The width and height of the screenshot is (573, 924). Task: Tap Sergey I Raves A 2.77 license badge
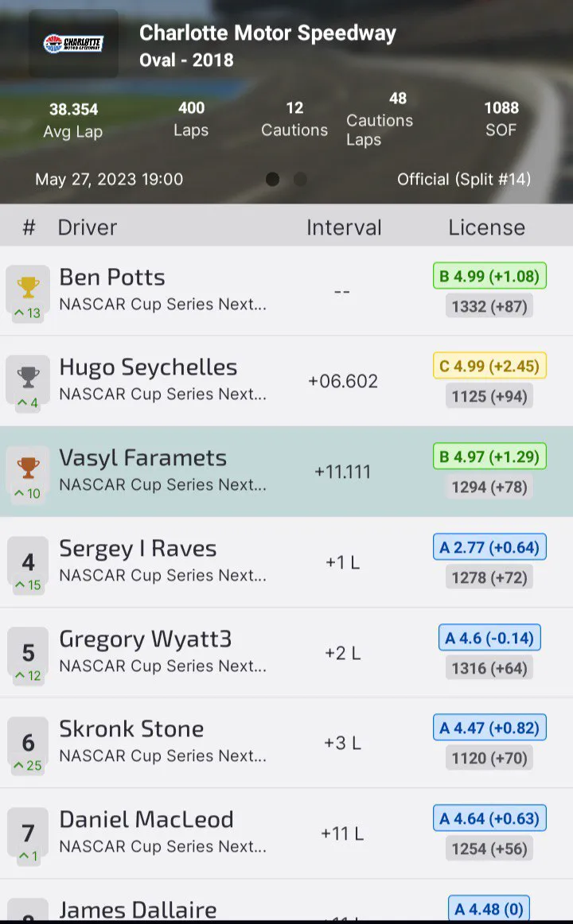(x=489, y=547)
